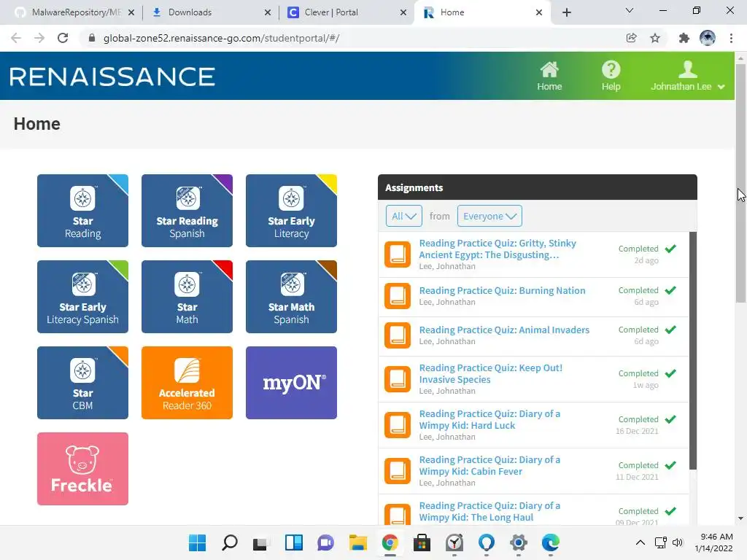This screenshot has width=747, height=560.
Task: Launch the myON tile
Action: click(291, 383)
